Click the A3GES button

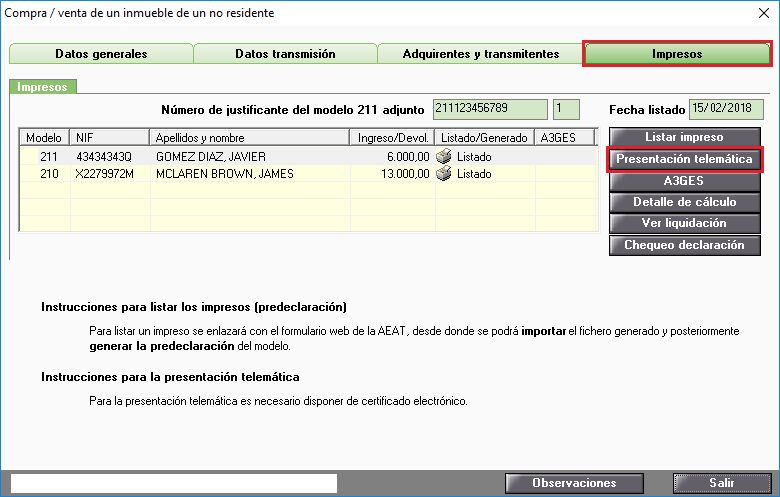[x=684, y=181]
